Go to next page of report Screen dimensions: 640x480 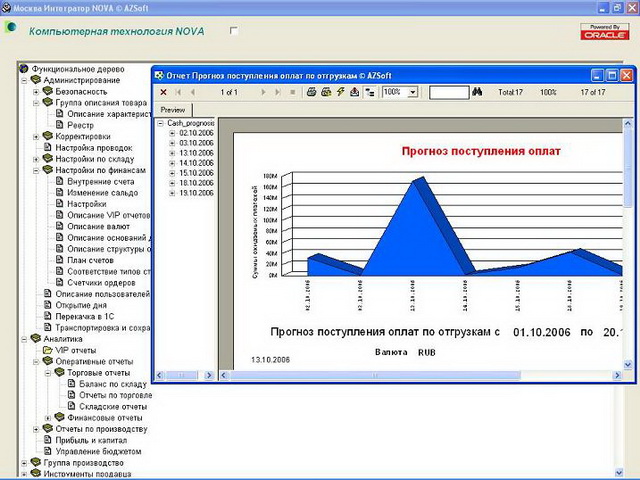tap(264, 92)
